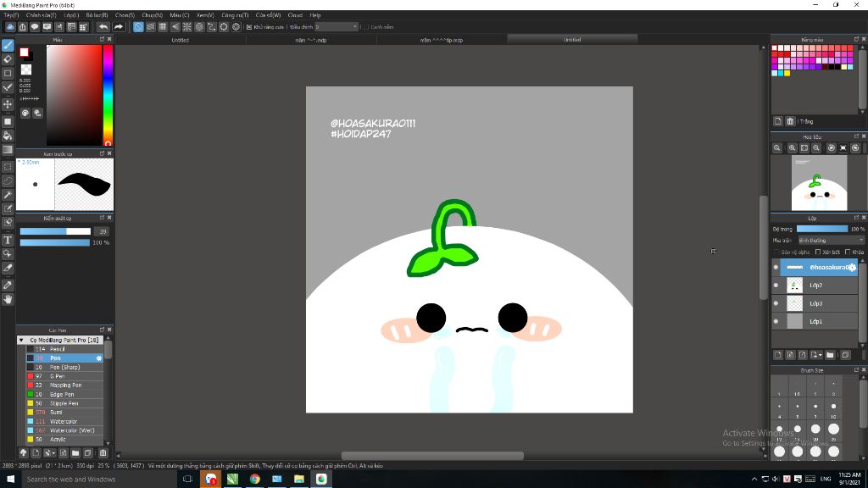The width and height of the screenshot is (868, 488).
Task: Click the Redo arrow in top toolbar
Action: 119,27
